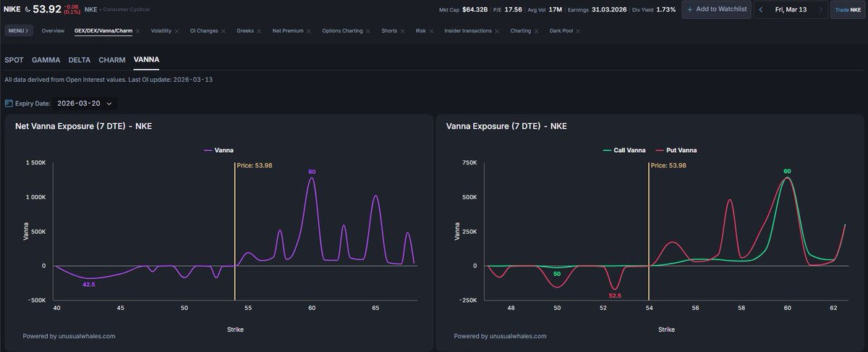The height and width of the screenshot is (352, 868).
Task: Open the Expiry Date 2026-03-20 dropdown
Action: [85, 104]
